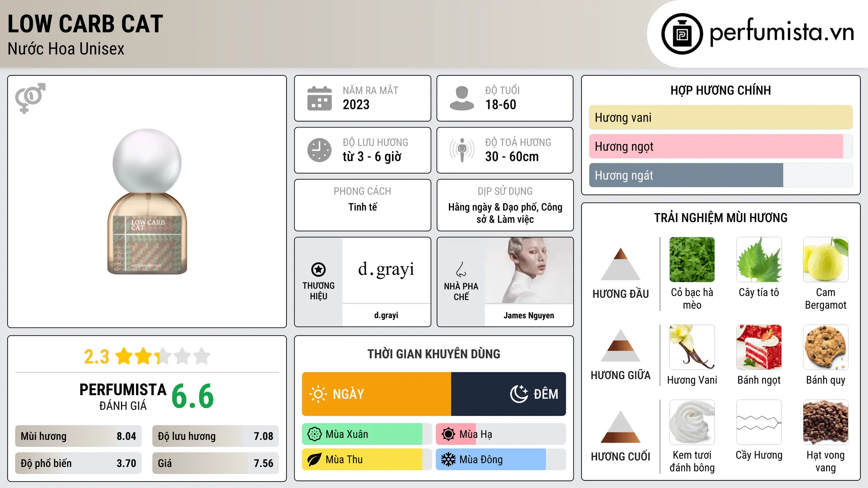Click the Hương cuối pyramid icon
Image resolution: width=868 pixels, height=488 pixels.
tap(620, 427)
